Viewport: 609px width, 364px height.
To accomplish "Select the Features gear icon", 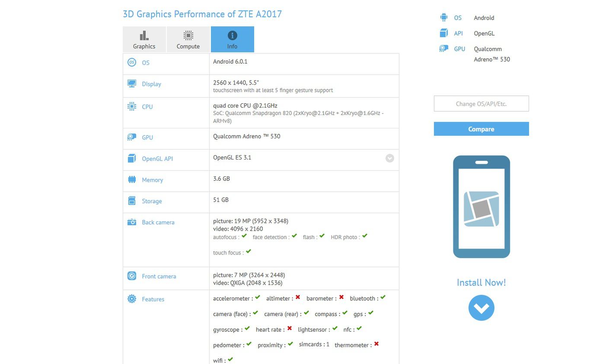I will pos(131,298).
